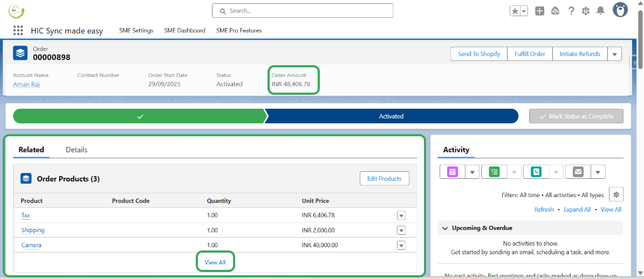Select the Activated path stage
This screenshot has height=279, width=644.
pyautogui.click(x=391, y=116)
